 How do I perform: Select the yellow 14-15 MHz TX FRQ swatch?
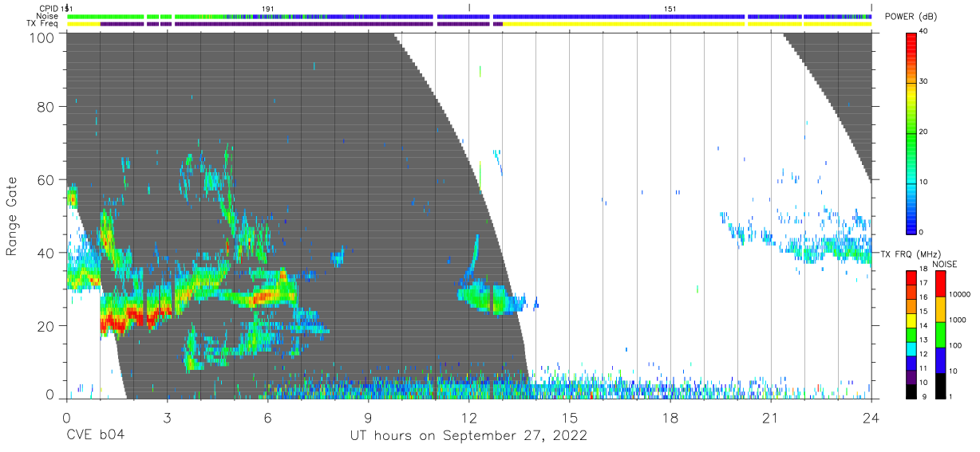click(911, 320)
